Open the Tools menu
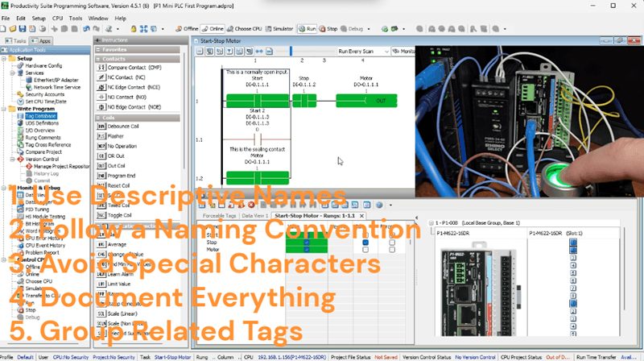 (x=76, y=19)
